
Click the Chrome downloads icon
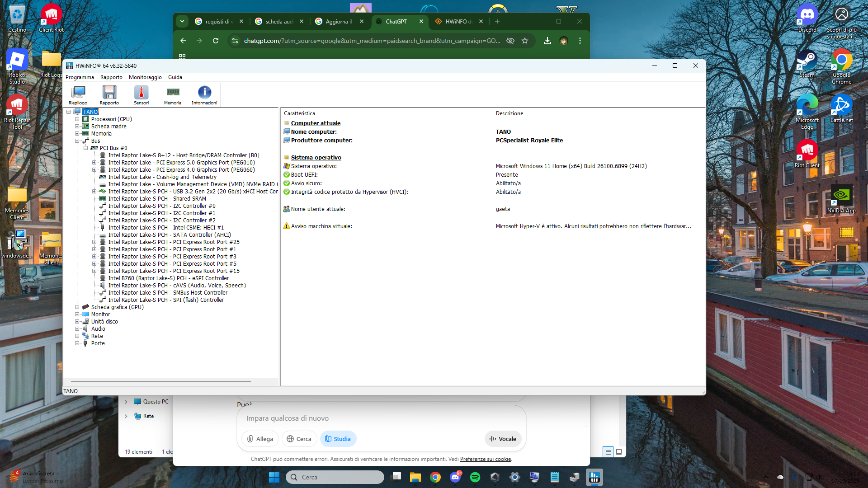click(x=547, y=41)
